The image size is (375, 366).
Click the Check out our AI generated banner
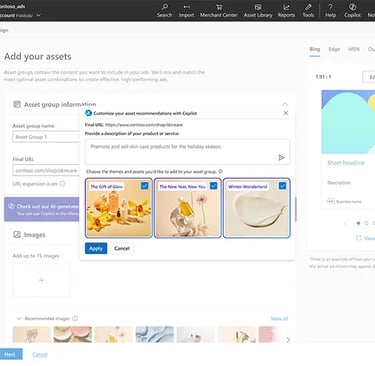[42, 209]
